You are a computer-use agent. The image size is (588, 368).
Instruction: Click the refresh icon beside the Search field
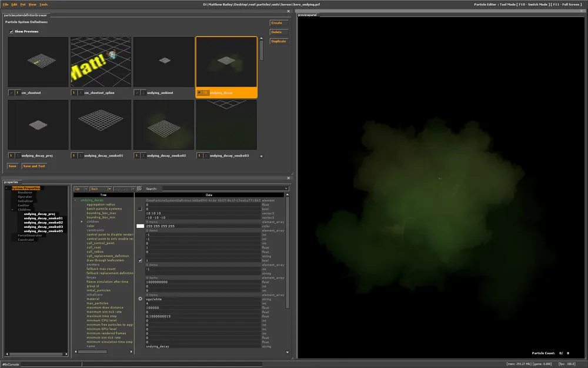click(139, 188)
